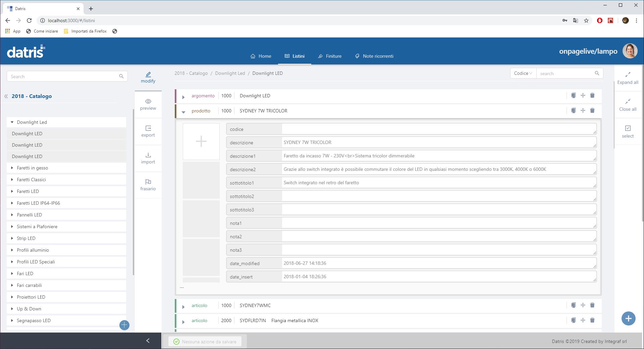The image size is (644, 349).
Task: Click the 2018 - Catalogo breadcrumb link
Action: point(191,73)
